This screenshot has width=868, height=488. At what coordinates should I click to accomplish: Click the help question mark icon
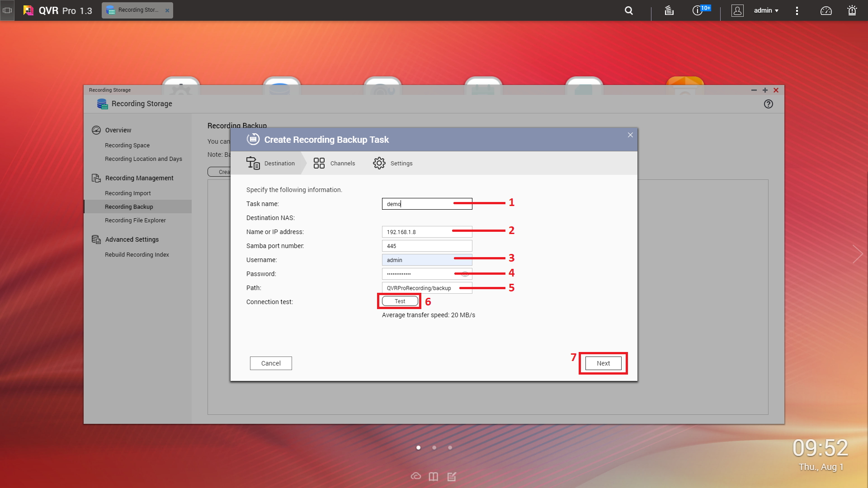768,104
